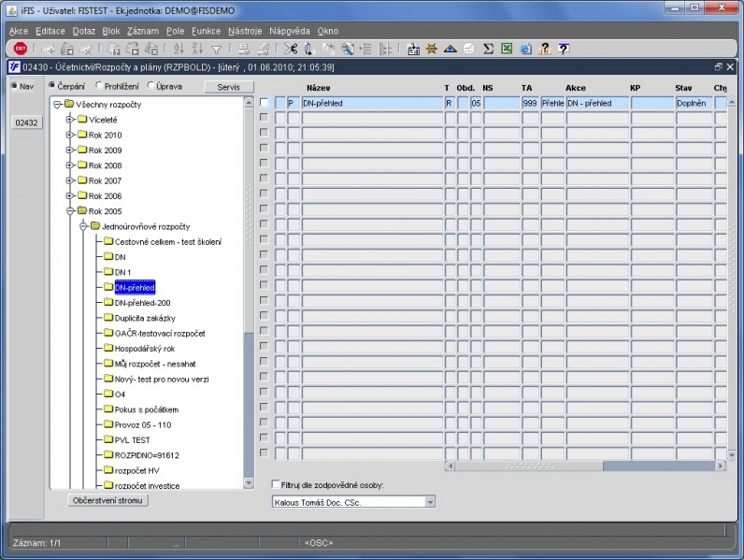Click the scissors cut icon

click(291, 49)
